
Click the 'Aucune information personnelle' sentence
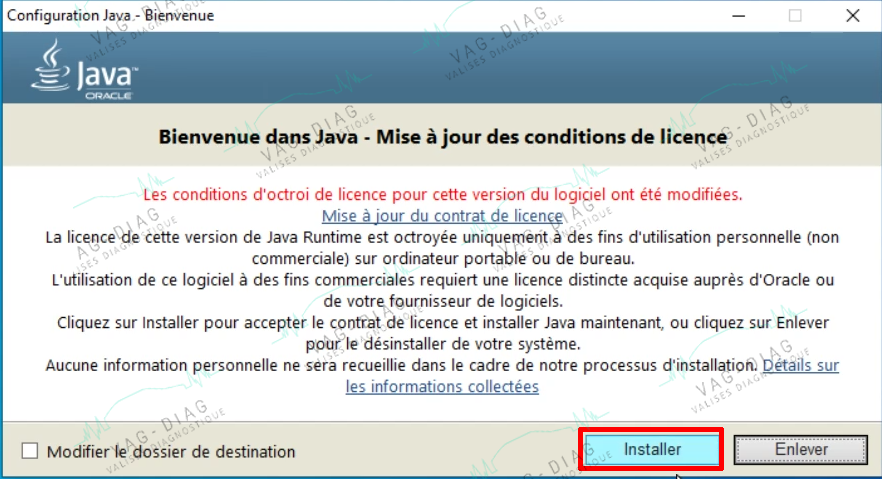(402, 365)
